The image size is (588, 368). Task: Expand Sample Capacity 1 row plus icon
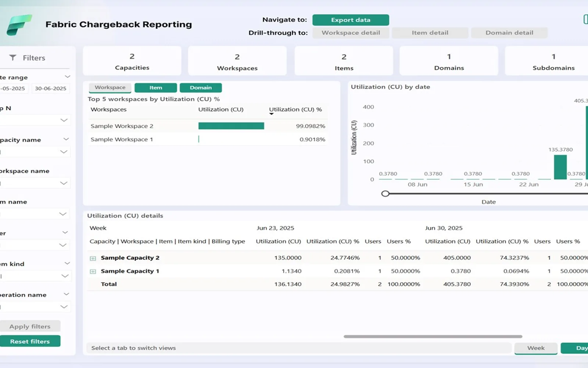pyautogui.click(x=93, y=272)
